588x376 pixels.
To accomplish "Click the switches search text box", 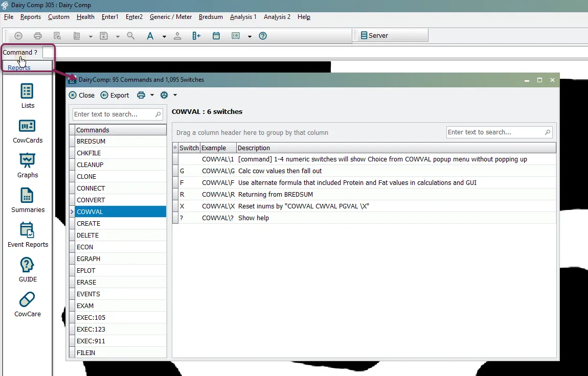I will (x=499, y=132).
